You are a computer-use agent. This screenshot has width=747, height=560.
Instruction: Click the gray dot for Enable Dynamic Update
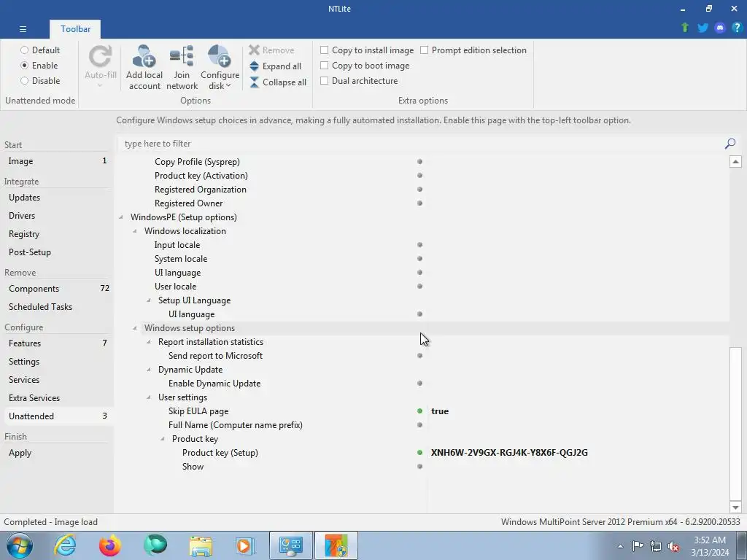(419, 384)
